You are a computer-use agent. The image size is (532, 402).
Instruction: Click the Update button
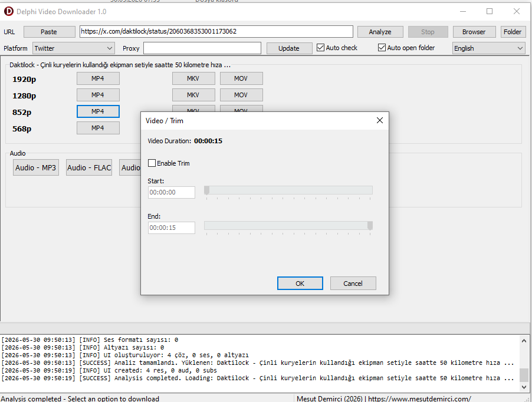pyautogui.click(x=289, y=48)
